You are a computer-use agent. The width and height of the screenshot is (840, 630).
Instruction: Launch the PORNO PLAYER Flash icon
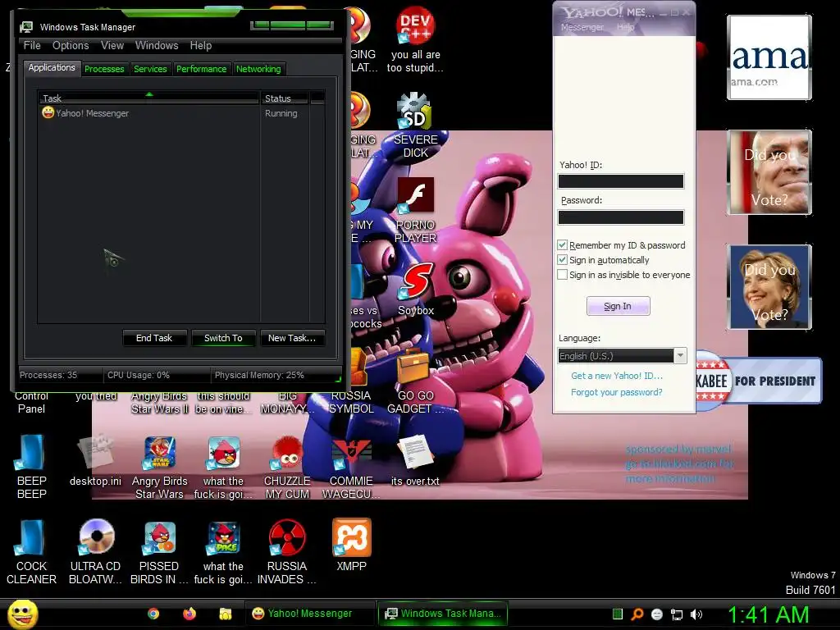coord(415,195)
